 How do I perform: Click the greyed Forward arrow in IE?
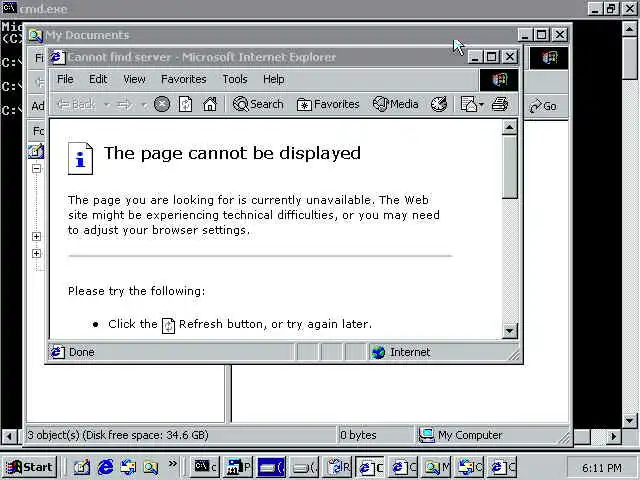[x=124, y=105]
